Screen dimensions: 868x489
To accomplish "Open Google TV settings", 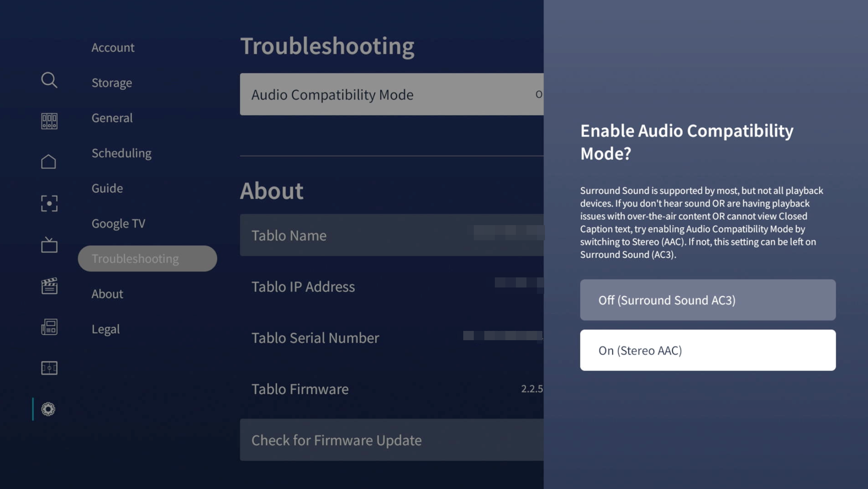I will pos(118,223).
